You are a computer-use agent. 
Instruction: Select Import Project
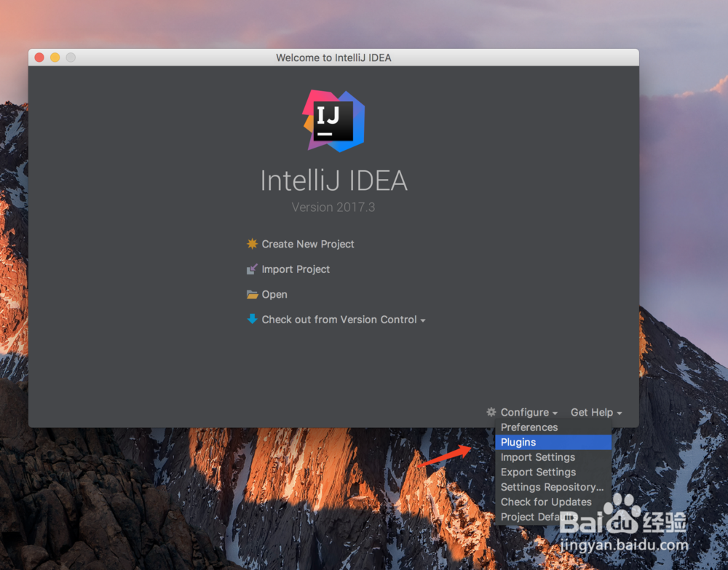[x=296, y=269]
